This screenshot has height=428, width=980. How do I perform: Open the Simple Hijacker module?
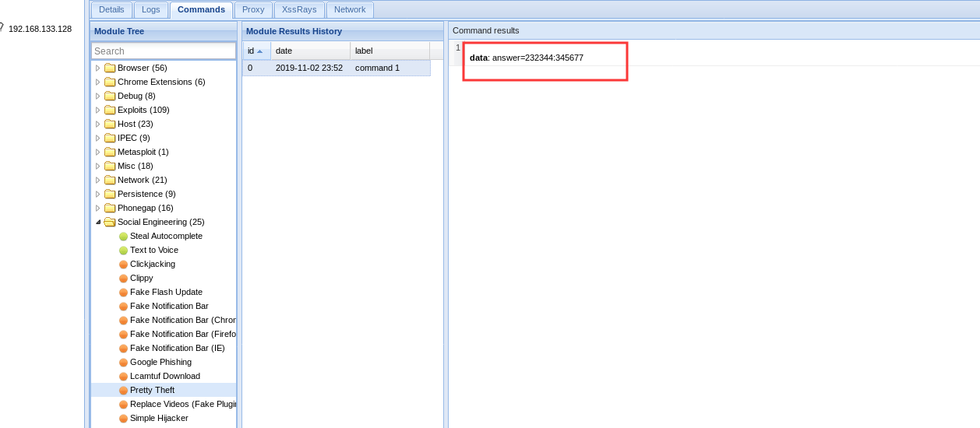[x=159, y=418]
